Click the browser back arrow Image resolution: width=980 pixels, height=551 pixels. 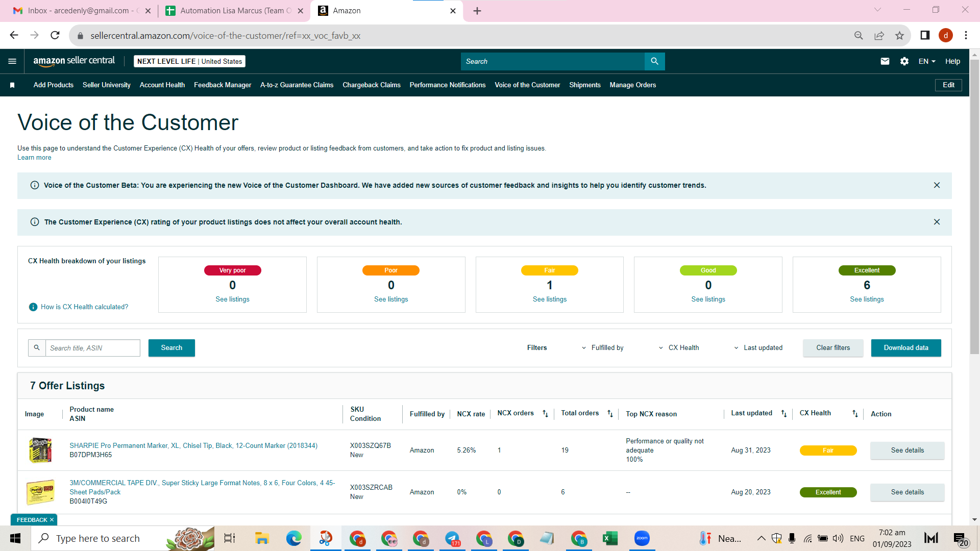14,35
